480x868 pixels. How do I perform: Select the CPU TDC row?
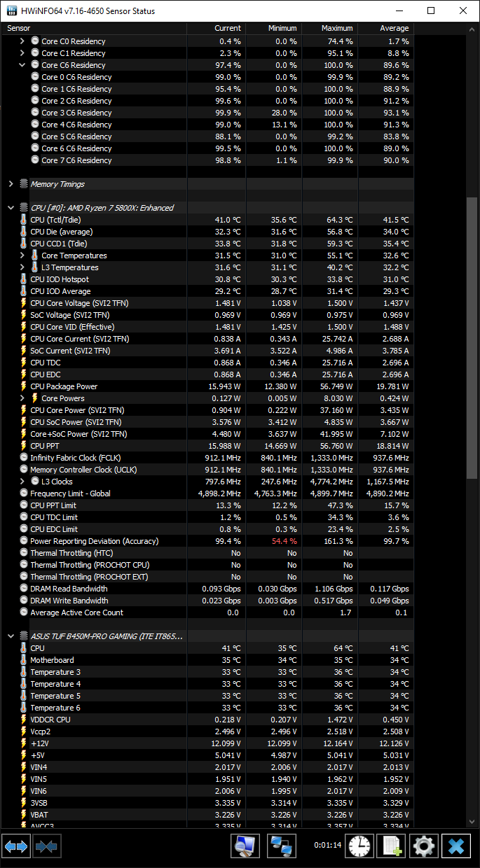208,363
